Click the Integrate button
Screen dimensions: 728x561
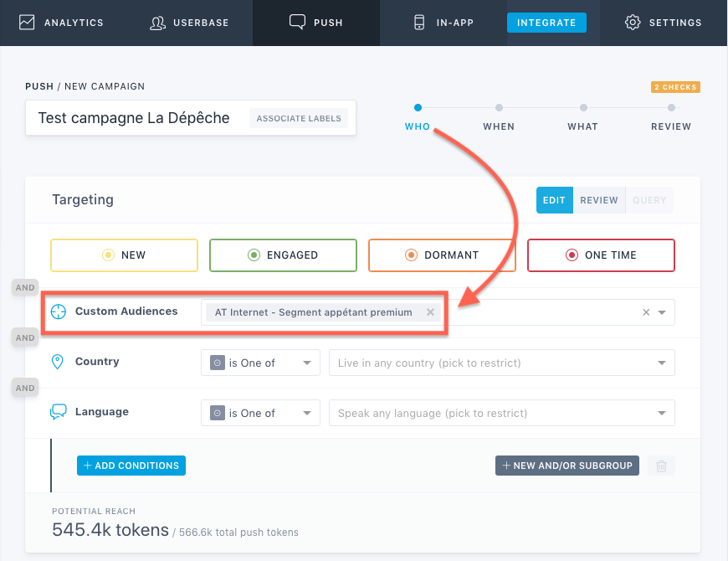point(546,23)
